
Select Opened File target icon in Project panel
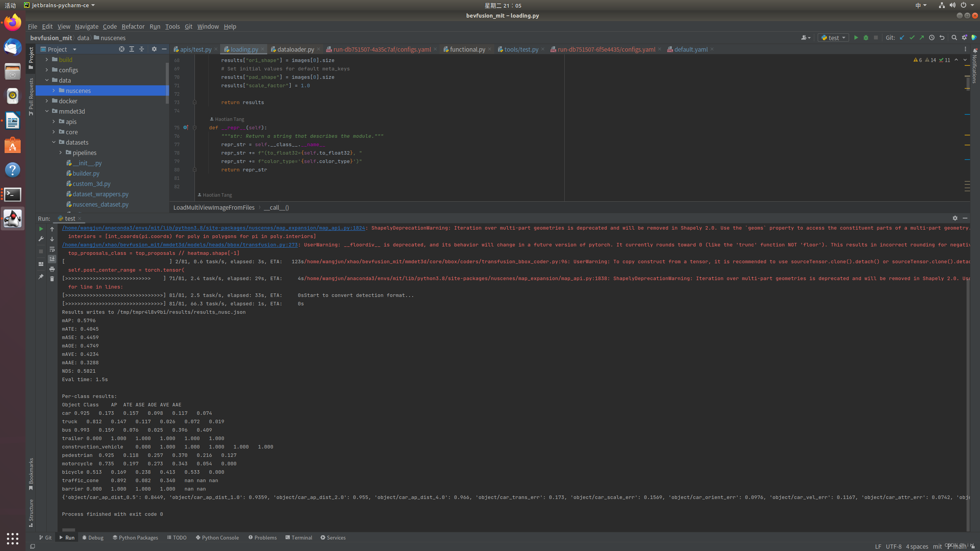pos(122,49)
